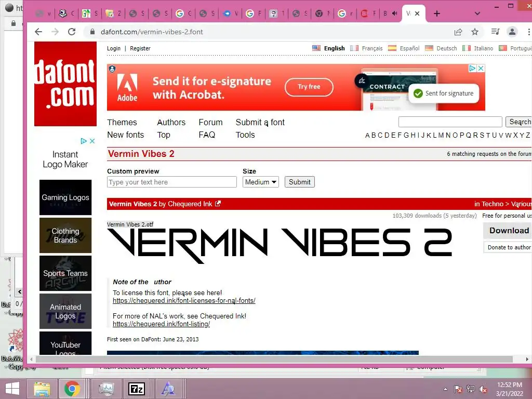Mute the tab playing audio
The image size is (532, 399).
(395, 14)
